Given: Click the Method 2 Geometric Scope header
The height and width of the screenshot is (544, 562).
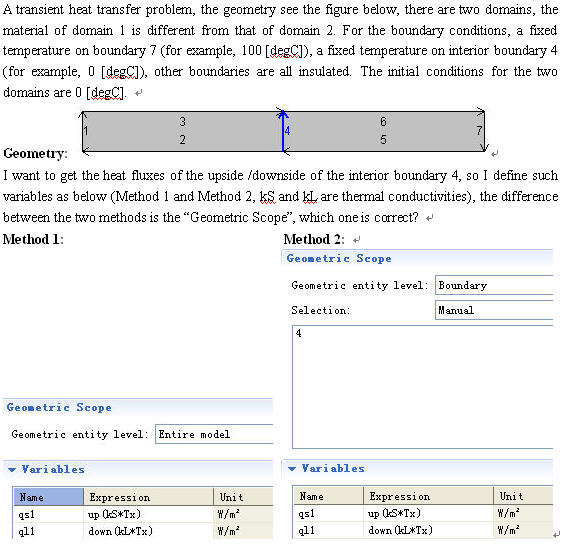Looking at the screenshot, I should coord(339,258).
